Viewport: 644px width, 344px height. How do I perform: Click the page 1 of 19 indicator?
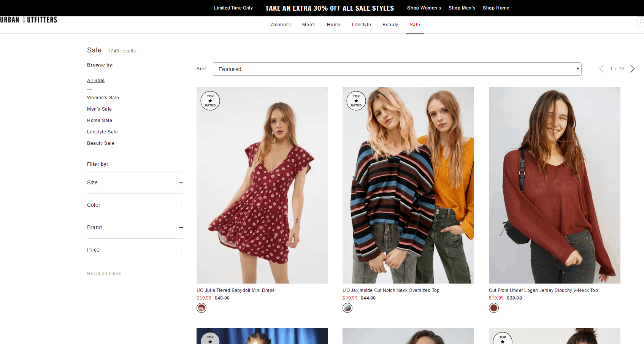tap(617, 69)
